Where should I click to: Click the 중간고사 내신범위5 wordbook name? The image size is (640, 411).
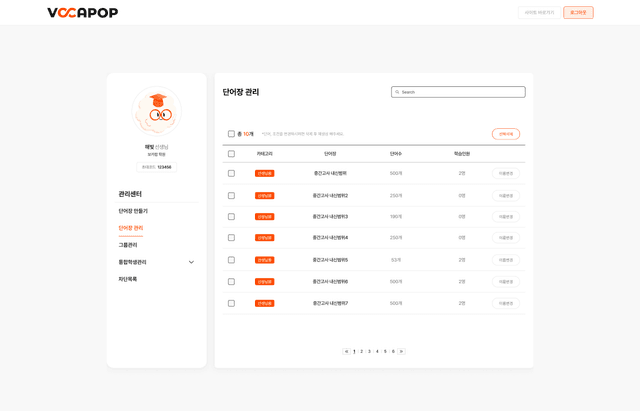pos(330,260)
